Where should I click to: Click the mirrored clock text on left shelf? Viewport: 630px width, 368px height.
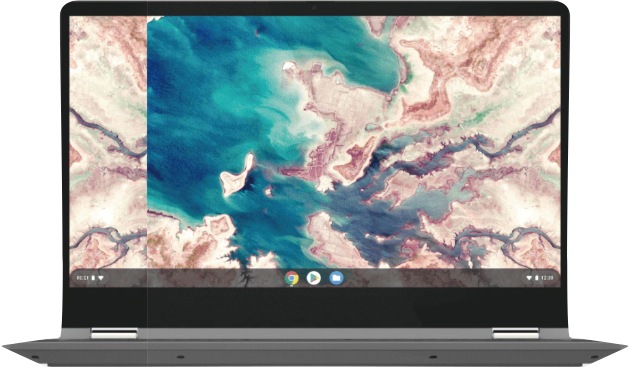point(83,278)
